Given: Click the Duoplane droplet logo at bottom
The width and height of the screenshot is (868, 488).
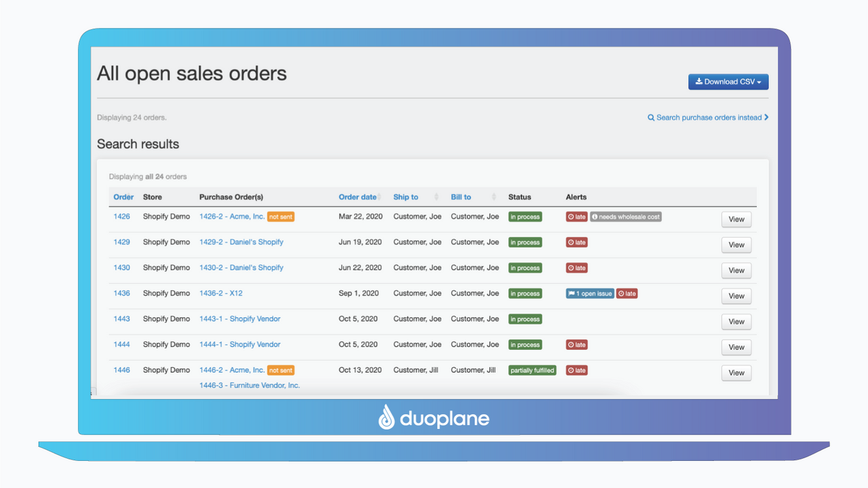Looking at the screenshot, I should 387,418.
